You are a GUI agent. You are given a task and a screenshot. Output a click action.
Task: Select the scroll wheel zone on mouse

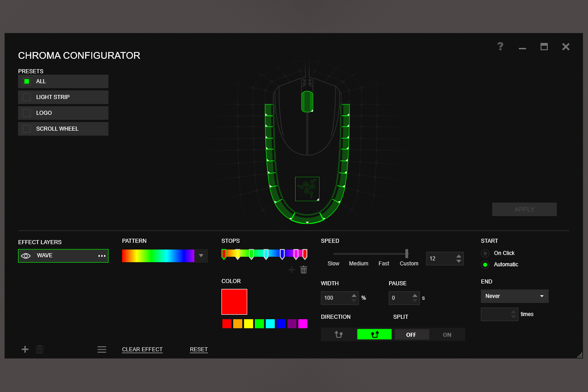[307, 101]
